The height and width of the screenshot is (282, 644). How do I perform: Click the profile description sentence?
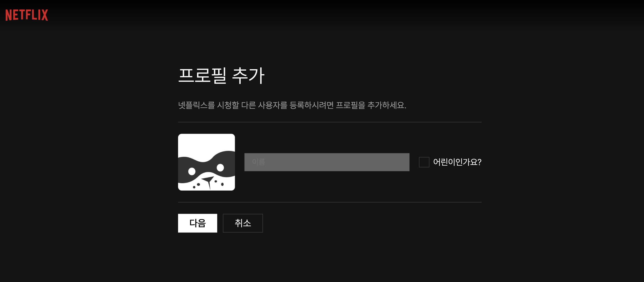[x=292, y=105]
